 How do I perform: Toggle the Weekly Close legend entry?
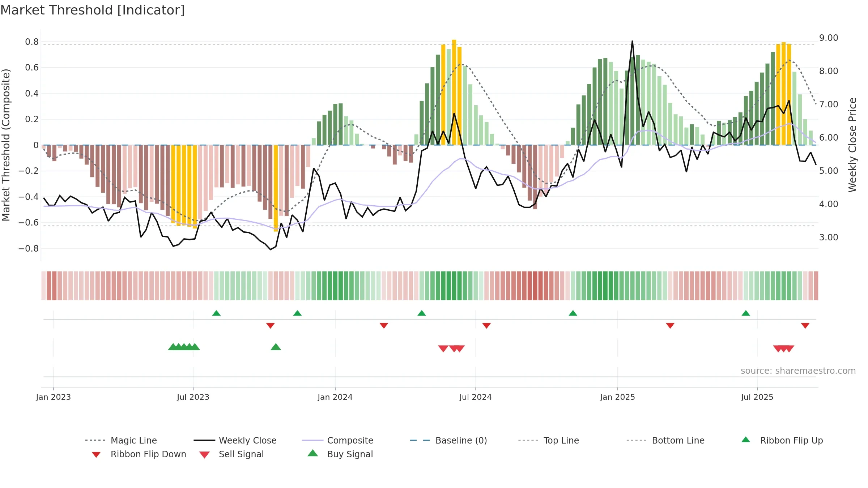235,440
